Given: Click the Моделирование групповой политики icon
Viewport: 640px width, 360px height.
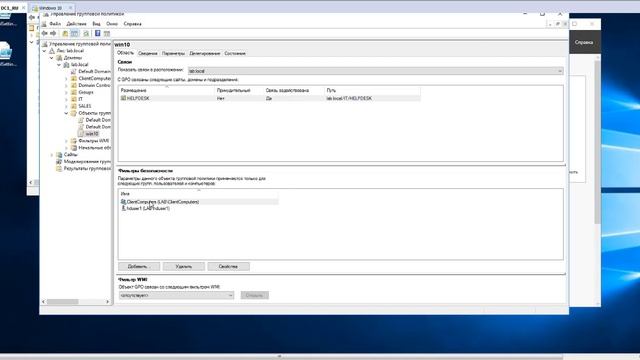Looking at the screenshot, I should click(x=59, y=162).
